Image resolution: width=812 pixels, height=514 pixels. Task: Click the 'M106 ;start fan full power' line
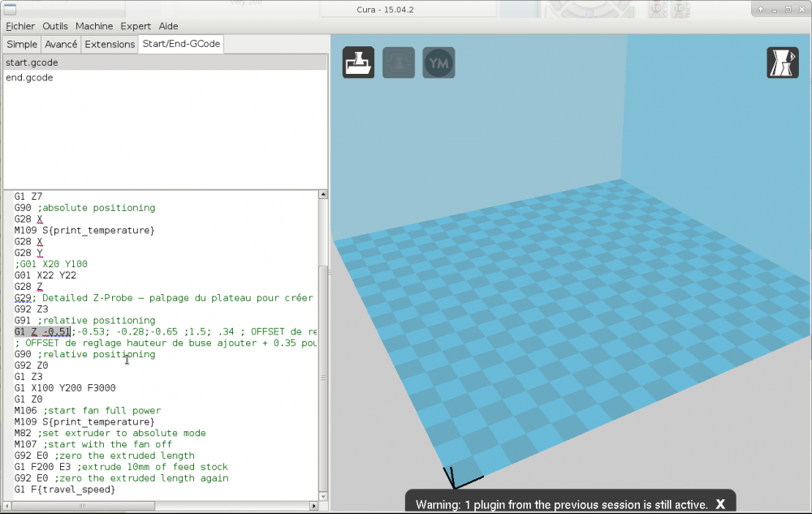coord(88,411)
